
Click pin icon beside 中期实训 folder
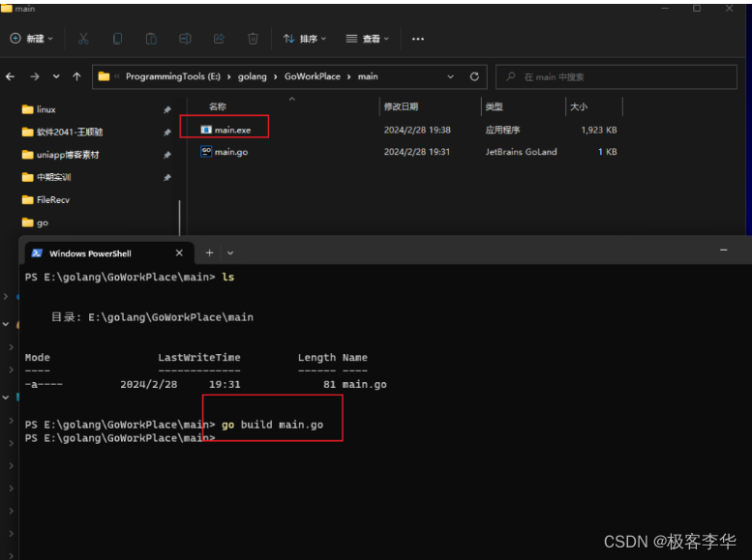pos(166,177)
